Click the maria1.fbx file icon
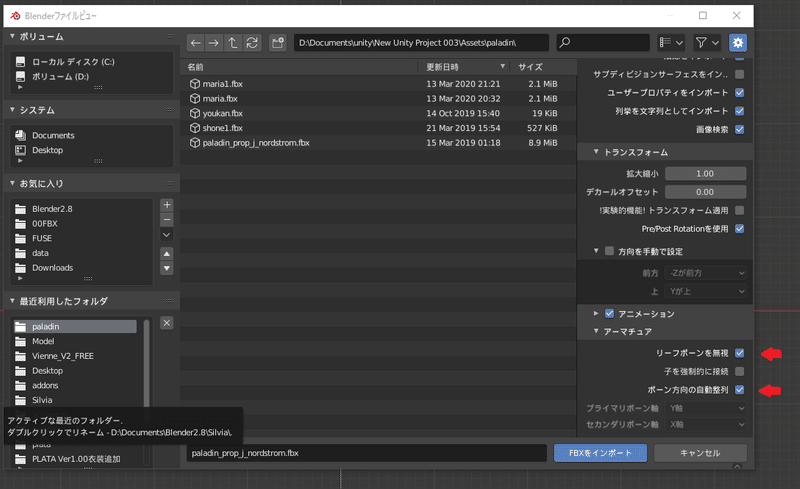The height and width of the screenshot is (489, 800). (195, 84)
